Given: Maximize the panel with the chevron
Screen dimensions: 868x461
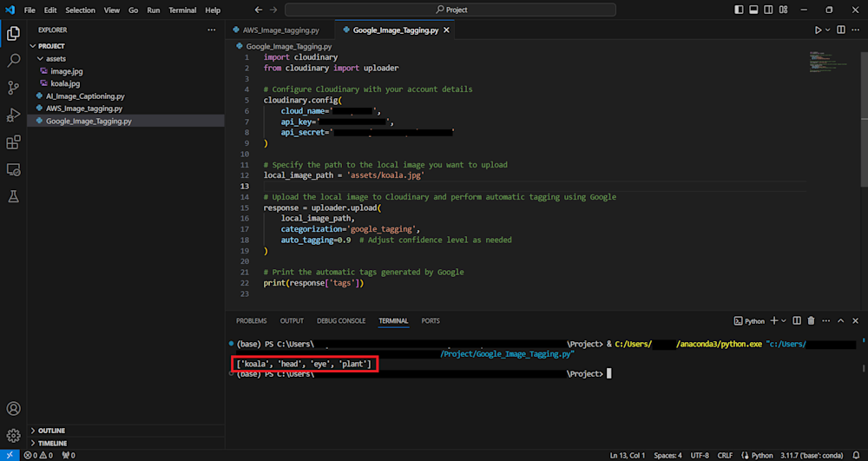Looking at the screenshot, I should click(x=841, y=321).
